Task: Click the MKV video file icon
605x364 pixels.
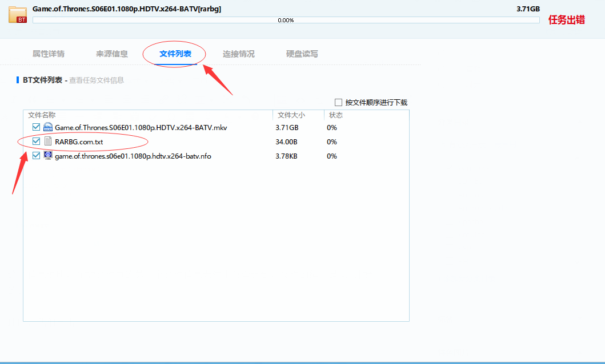Action: coord(48,127)
